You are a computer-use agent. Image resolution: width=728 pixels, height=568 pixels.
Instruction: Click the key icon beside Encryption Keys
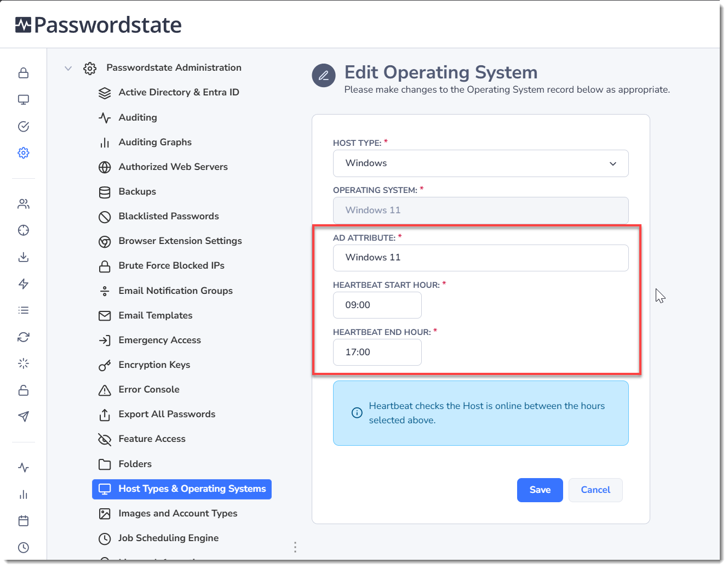tap(105, 365)
